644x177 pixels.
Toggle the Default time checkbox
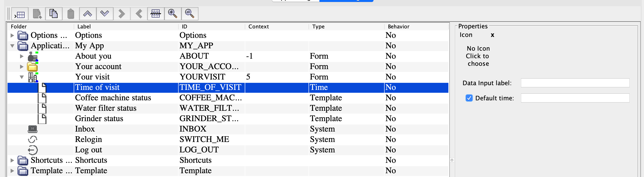pyautogui.click(x=469, y=98)
